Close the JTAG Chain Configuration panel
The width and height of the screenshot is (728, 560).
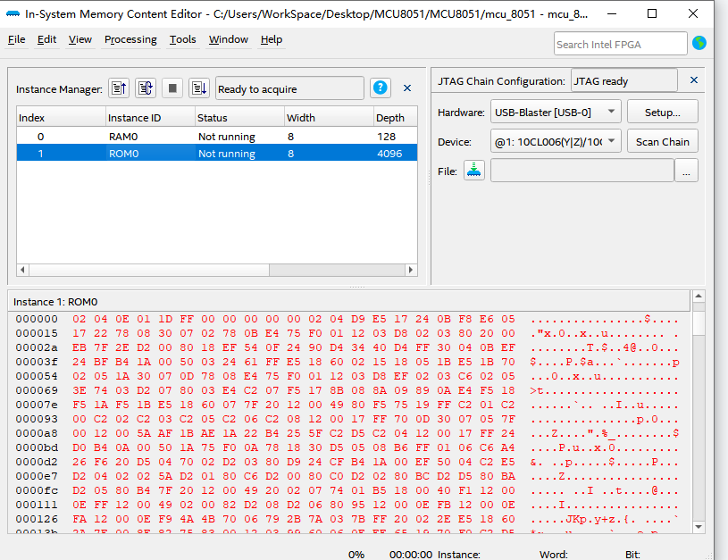coord(694,80)
